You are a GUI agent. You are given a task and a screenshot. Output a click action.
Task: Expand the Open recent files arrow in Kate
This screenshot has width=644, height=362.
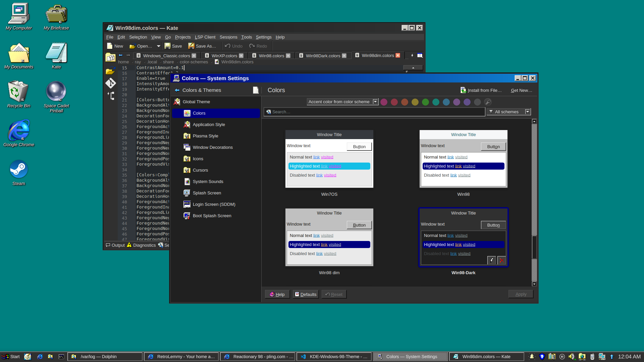click(x=158, y=46)
